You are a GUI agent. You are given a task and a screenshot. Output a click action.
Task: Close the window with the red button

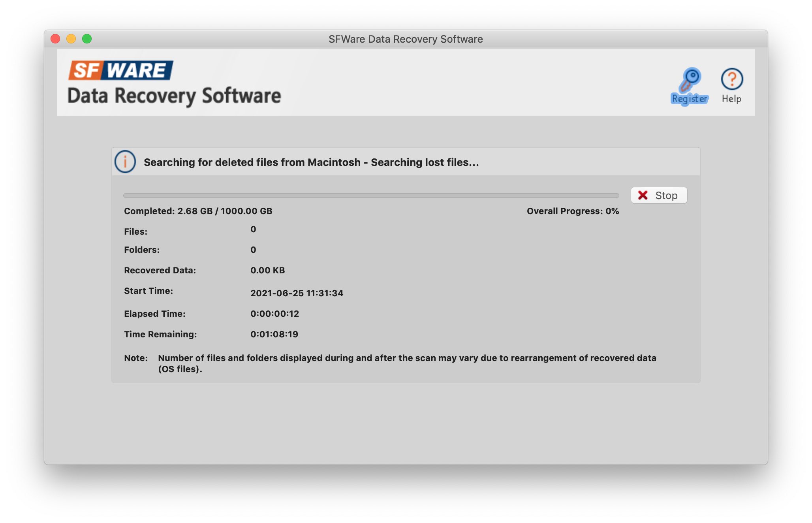tap(55, 39)
